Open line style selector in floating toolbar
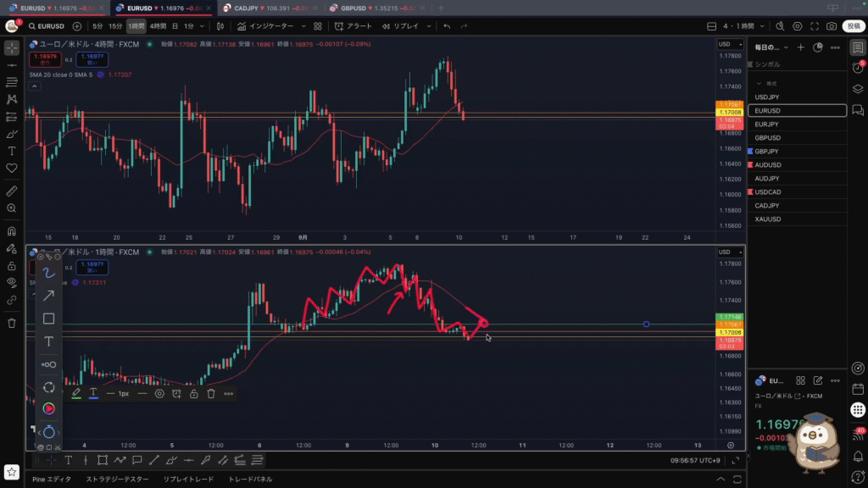 142,394
